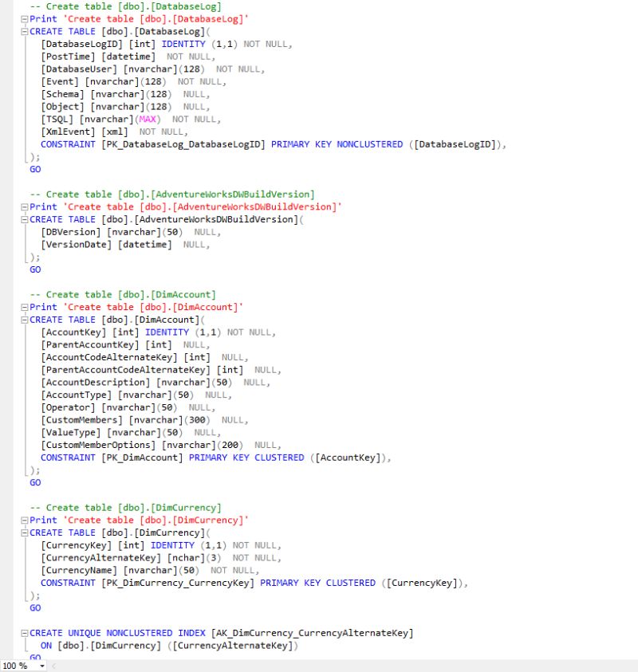Click the GO statement below the DatabaseLog table

click(33, 169)
